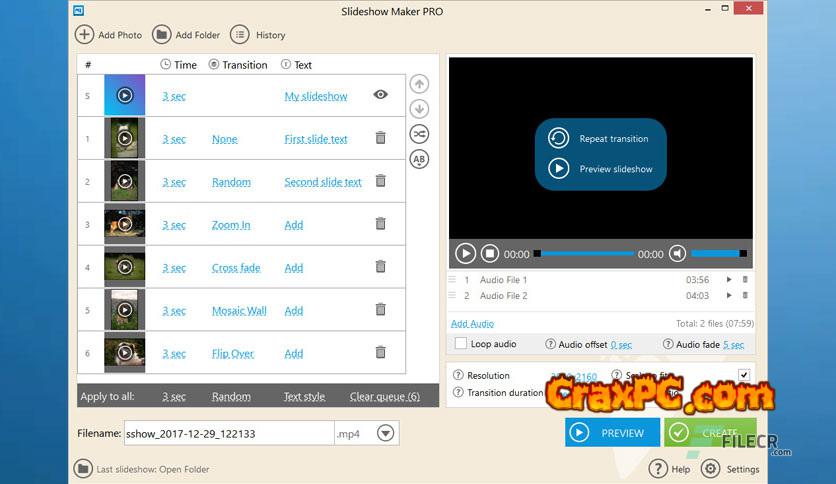Play Audio File 2

pos(729,295)
